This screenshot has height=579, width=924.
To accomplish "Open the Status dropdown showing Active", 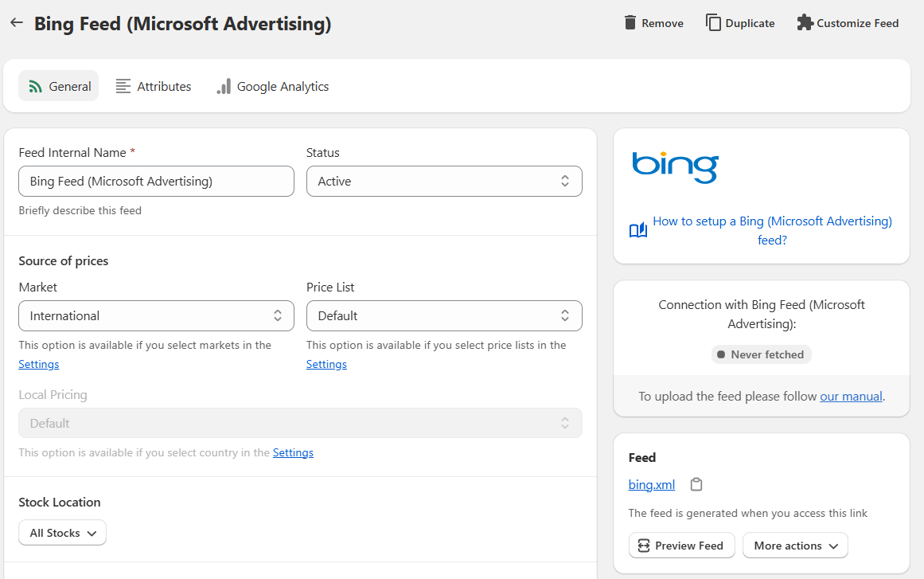I will (444, 181).
